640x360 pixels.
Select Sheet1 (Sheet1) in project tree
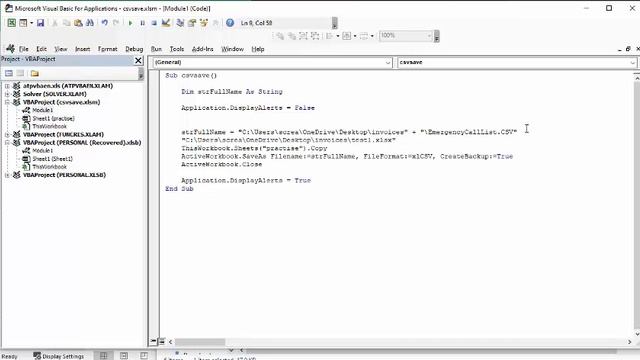coord(52,159)
